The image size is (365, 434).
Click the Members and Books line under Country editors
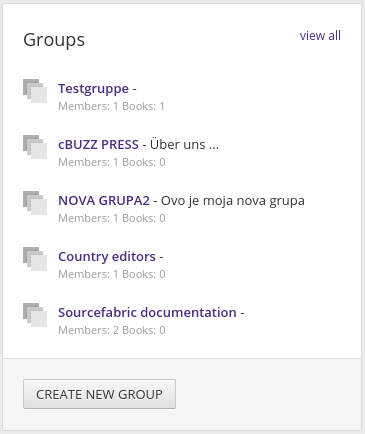[x=112, y=274]
